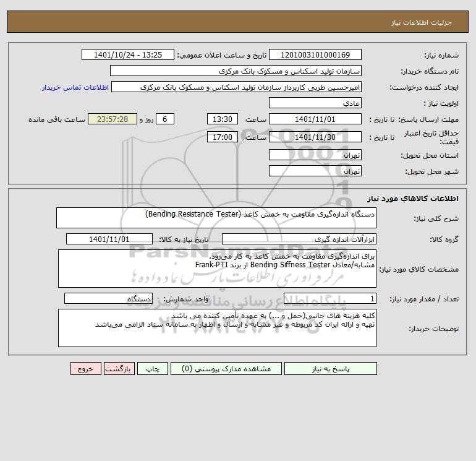Click the 'پاسخ به نیاز' button
This screenshot has width=476, height=461.
pos(331,369)
